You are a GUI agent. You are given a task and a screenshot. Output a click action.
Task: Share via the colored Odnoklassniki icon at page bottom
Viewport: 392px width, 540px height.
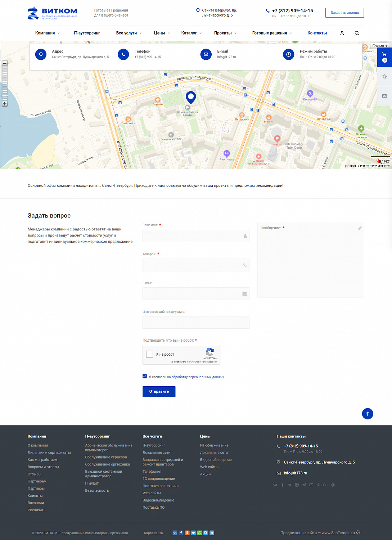187,533
